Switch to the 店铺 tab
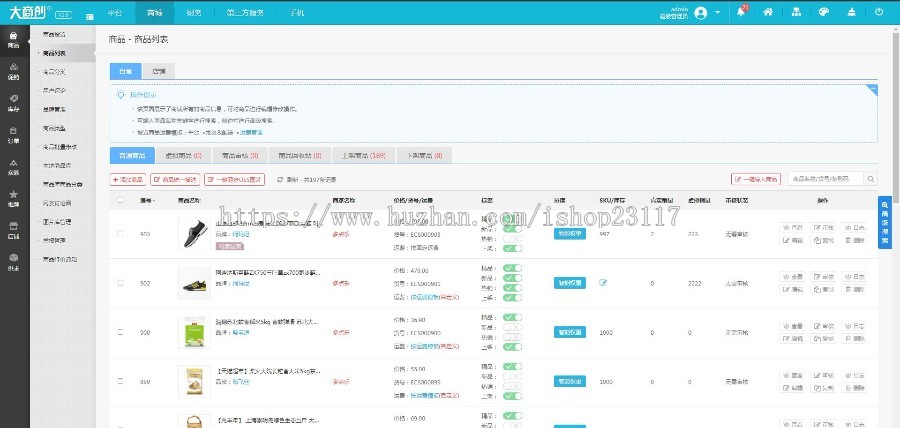The image size is (900, 428). coord(158,71)
